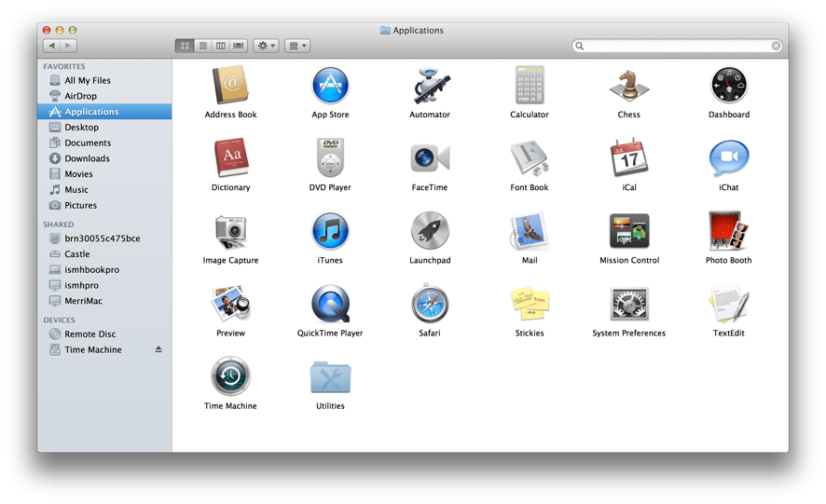The width and height of the screenshot is (826, 504).
Task: Open Remote Disc under Devices
Action: point(104,334)
